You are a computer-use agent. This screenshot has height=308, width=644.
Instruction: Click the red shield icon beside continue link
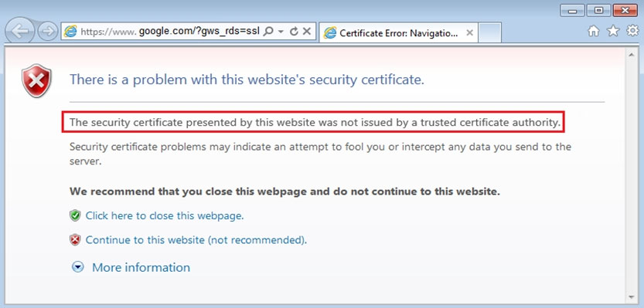pyautogui.click(x=75, y=240)
